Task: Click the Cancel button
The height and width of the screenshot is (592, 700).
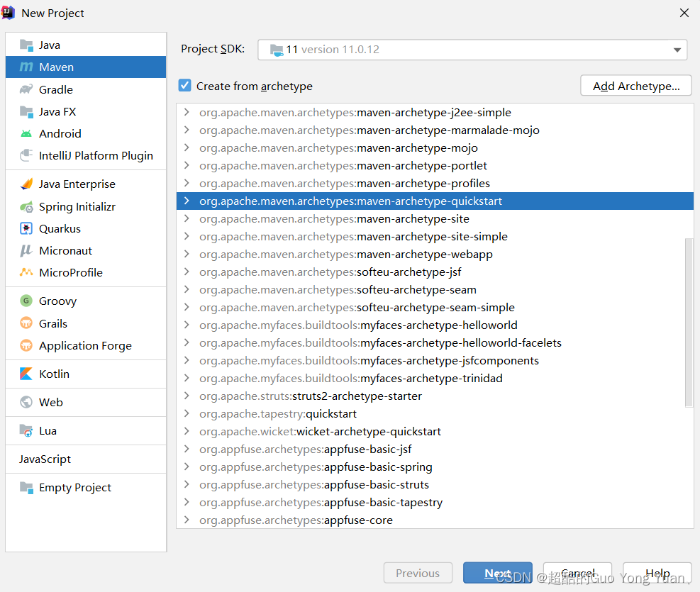Action: [578, 573]
